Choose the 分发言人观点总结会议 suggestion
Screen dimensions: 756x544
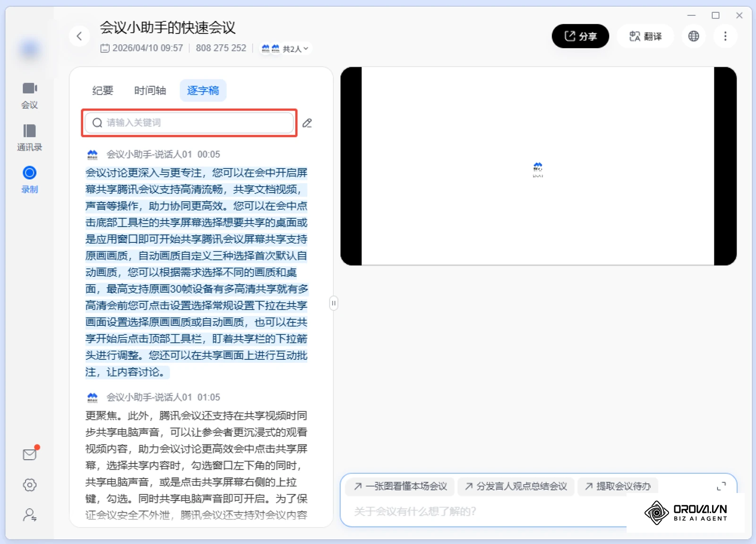coord(516,486)
